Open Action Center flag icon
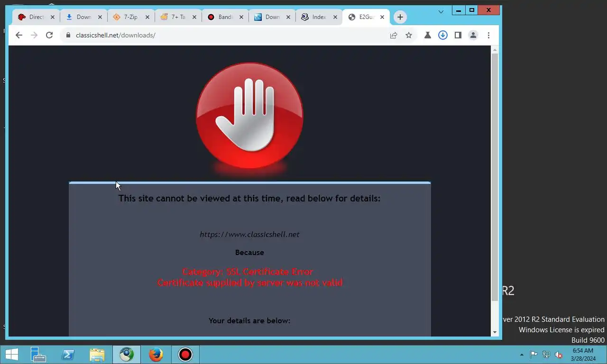 tap(533, 355)
